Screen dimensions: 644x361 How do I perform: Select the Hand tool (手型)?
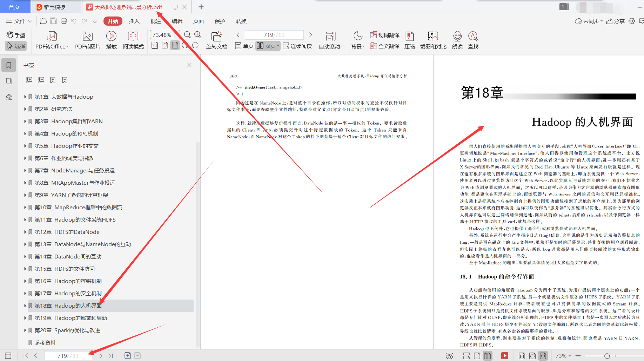[16, 35]
